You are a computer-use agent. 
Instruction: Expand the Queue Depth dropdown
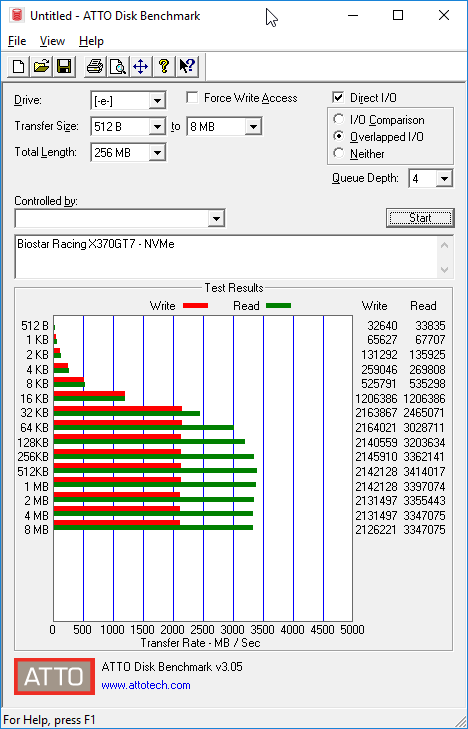pos(444,179)
